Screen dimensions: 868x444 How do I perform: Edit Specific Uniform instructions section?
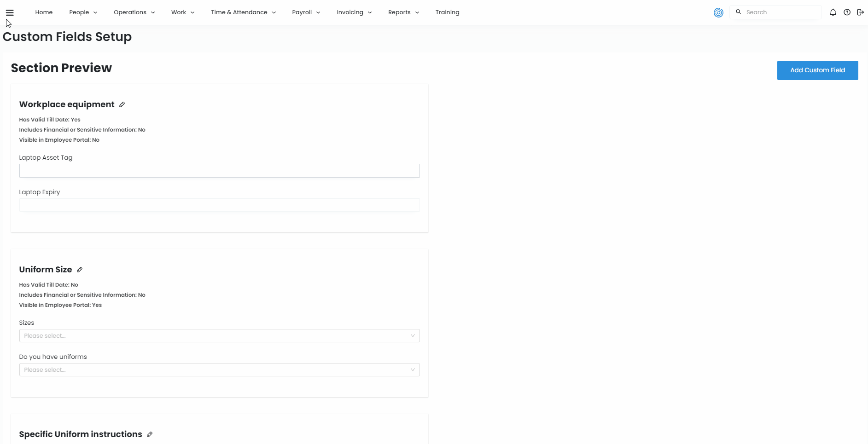coord(150,434)
